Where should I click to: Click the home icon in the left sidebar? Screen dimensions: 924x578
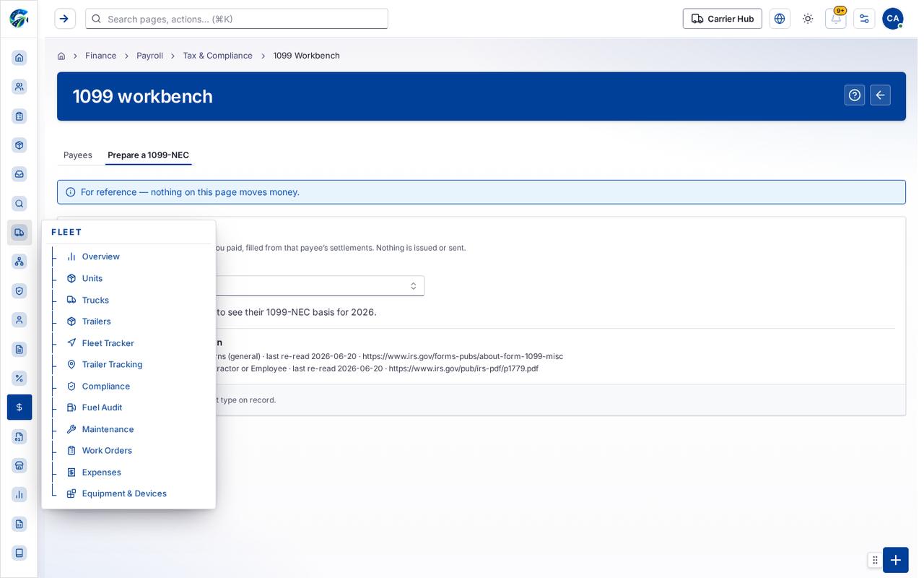click(x=19, y=58)
